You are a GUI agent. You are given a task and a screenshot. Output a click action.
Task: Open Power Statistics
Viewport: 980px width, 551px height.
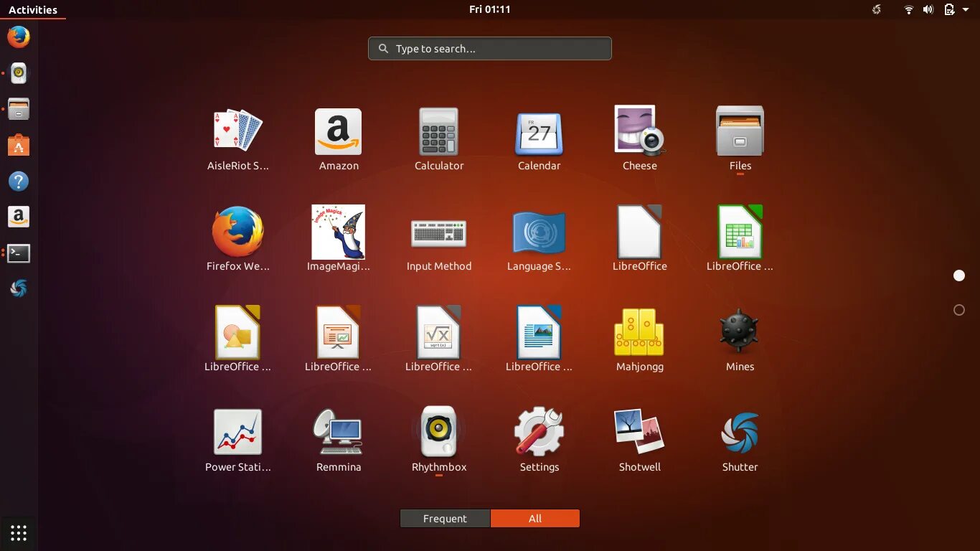point(237,441)
